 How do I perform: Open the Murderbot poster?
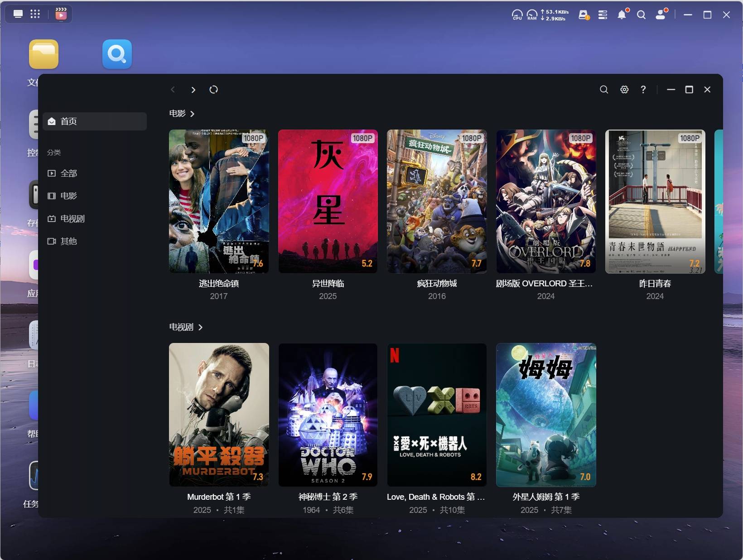coord(219,415)
